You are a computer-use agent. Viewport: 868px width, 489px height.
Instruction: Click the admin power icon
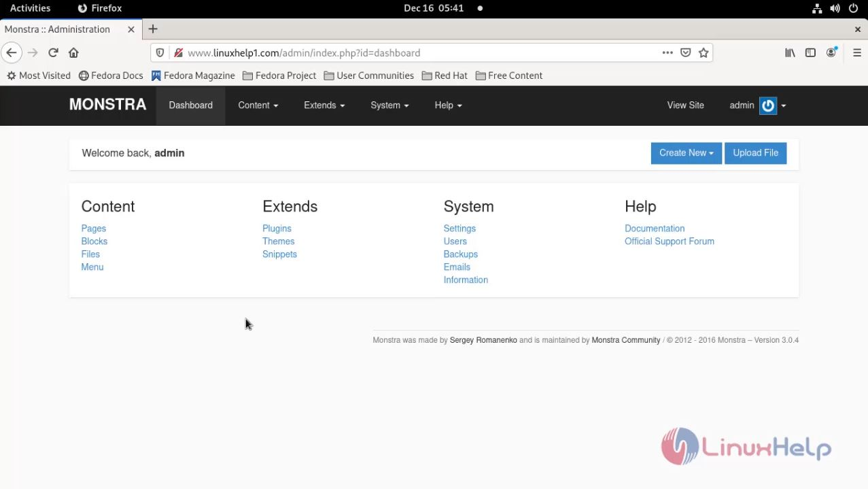tap(768, 105)
